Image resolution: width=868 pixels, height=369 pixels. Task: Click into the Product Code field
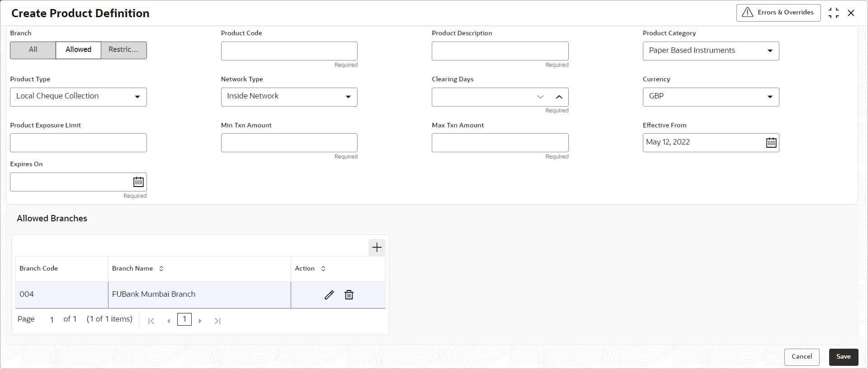click(x=289, y=51)
